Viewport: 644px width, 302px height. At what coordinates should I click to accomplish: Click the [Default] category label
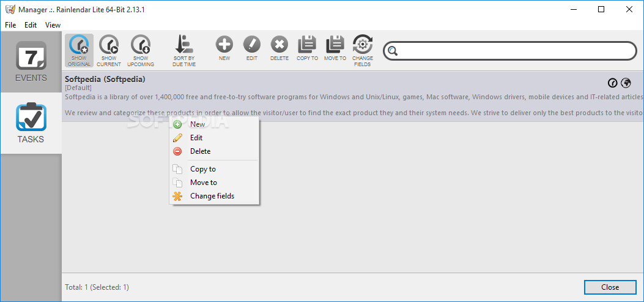tap(78, 88)
